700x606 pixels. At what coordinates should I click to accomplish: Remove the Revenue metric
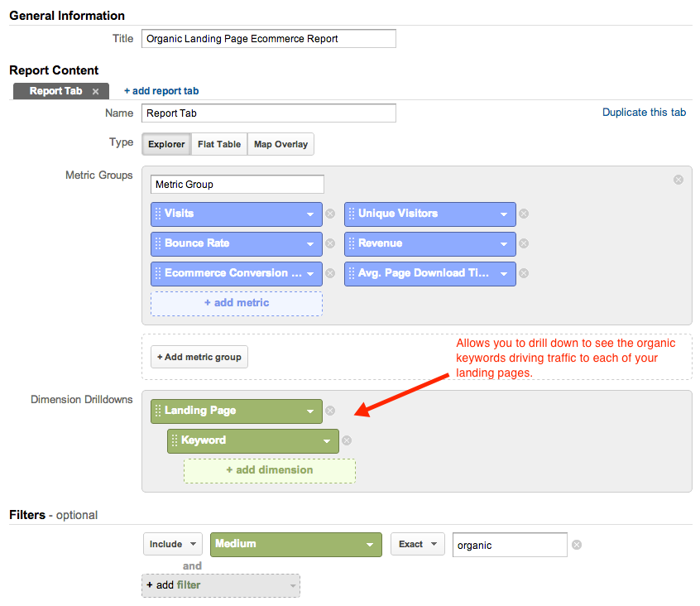tap(524, 243)
